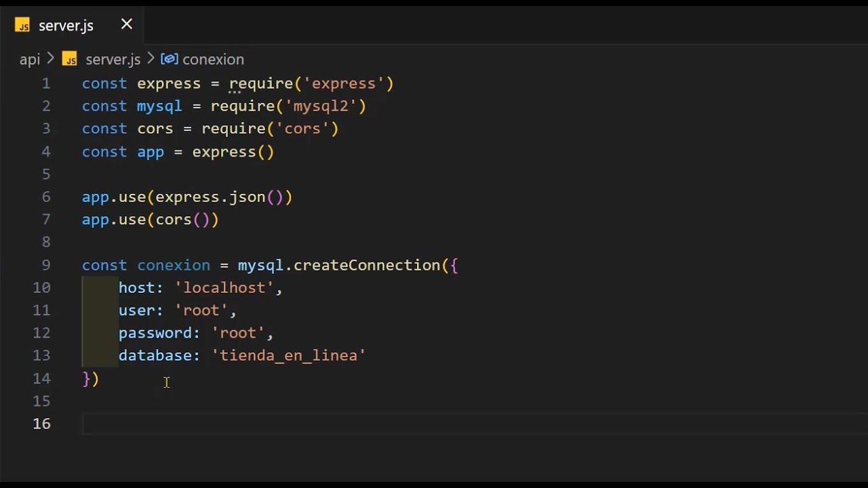
Task: Click the user property key on line 11
Action: pos(137,310)
